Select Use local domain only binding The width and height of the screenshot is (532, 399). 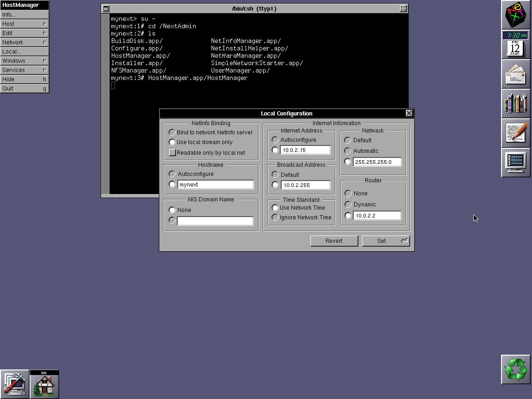pyautogui.click(x=171, y=142)
